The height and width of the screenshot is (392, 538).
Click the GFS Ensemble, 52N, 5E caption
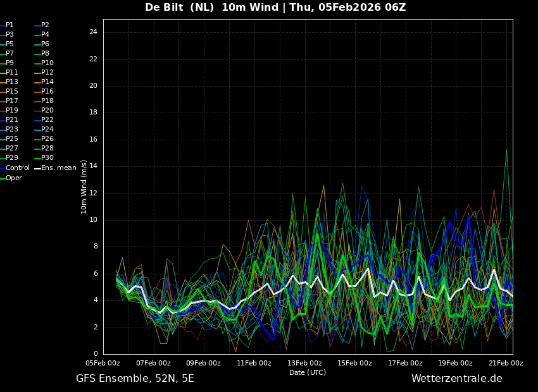(x=135, y=379)
